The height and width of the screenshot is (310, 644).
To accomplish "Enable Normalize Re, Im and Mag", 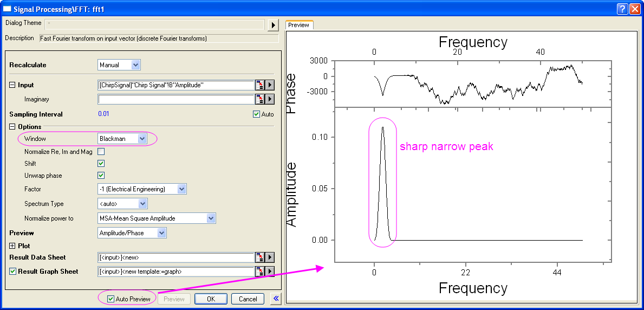I will [101, 151].
